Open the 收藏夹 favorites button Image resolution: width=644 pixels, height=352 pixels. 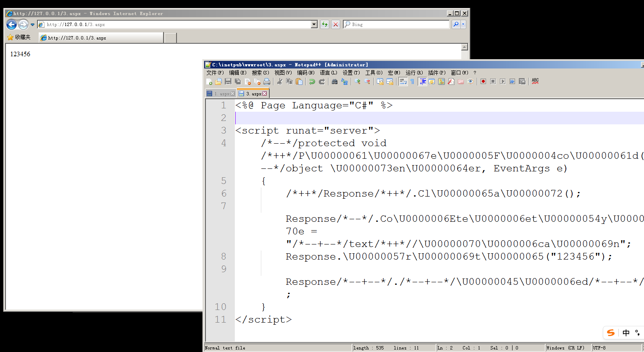[x=19, y=37]
